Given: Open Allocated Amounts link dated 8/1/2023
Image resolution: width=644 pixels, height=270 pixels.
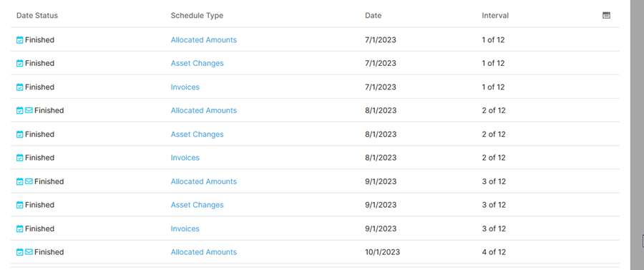Looking at the screenshot, I should click(204, 110).
